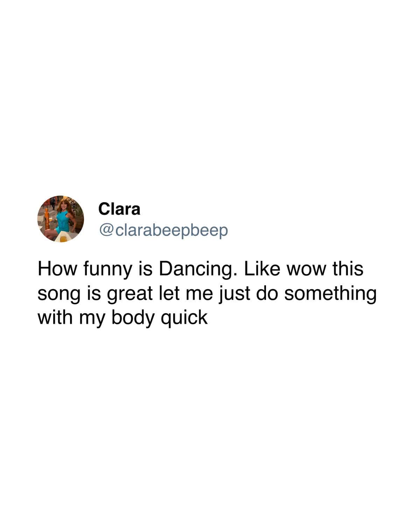Image resolution: width=420 pixels, height=525 pixels.
Task: Click the display name Clara
Action: [119, 209]
